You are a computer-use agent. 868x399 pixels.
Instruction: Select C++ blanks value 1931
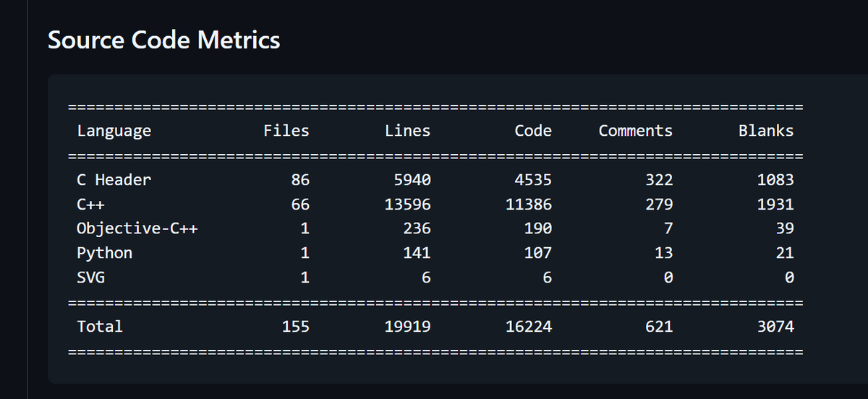click(x=775, y=205)
